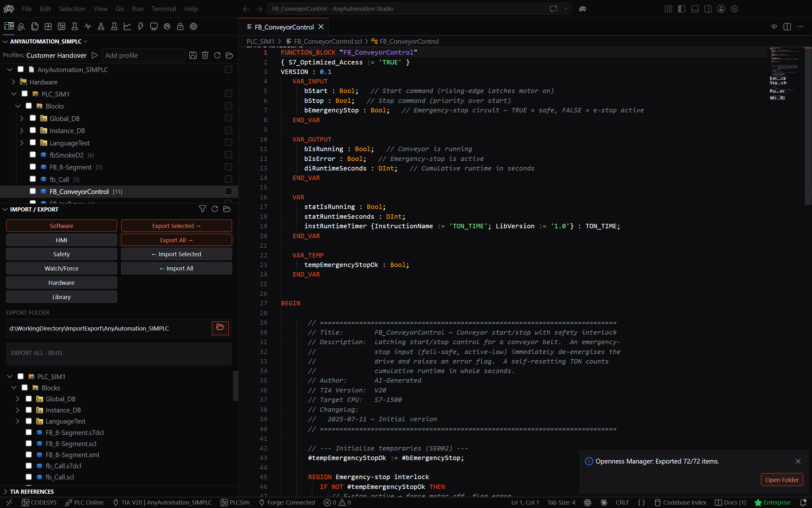Run the selected Customer Handover profile
812x508 pixels.
point(95,55)
